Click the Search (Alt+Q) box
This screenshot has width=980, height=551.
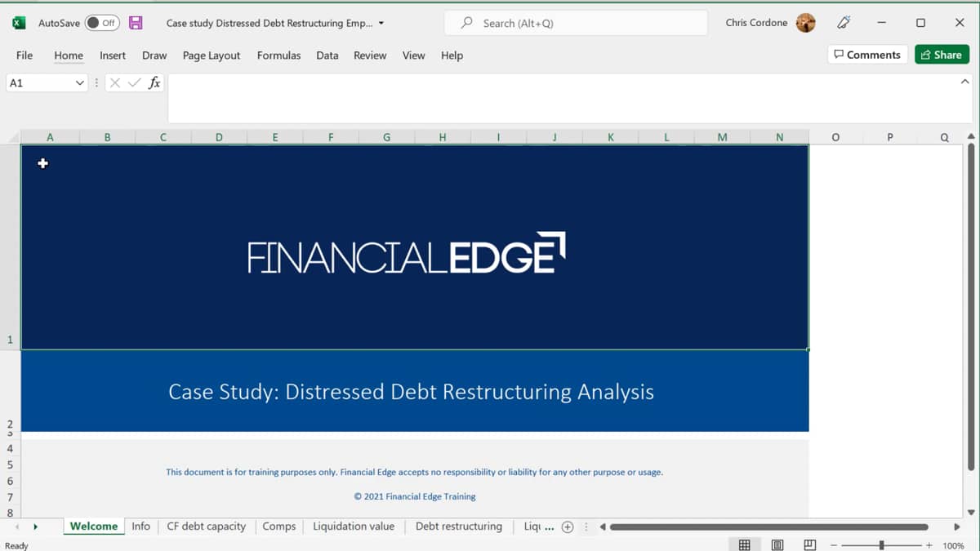576,23
